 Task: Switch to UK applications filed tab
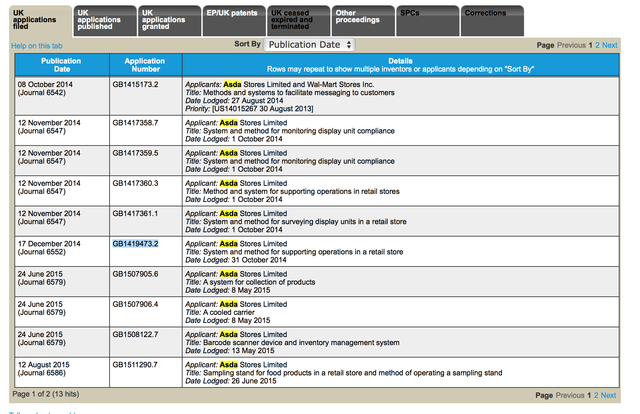pyautogui.click(x=40, y=21)
